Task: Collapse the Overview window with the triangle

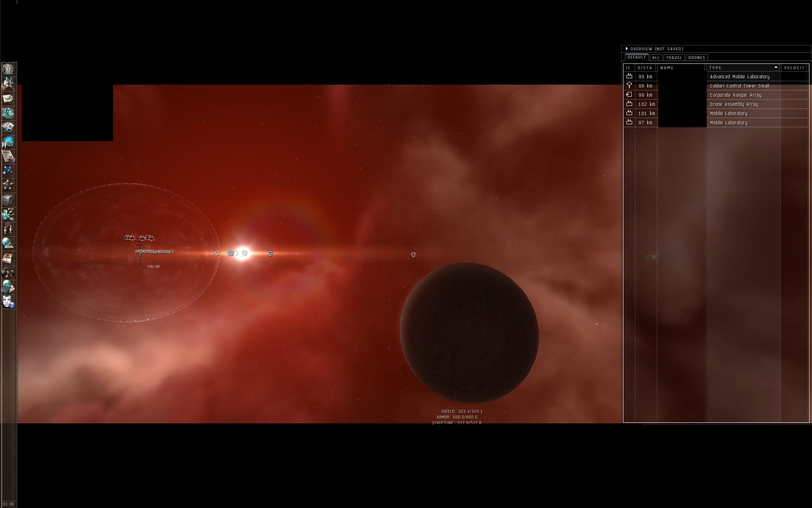Action: coord(627,49)
